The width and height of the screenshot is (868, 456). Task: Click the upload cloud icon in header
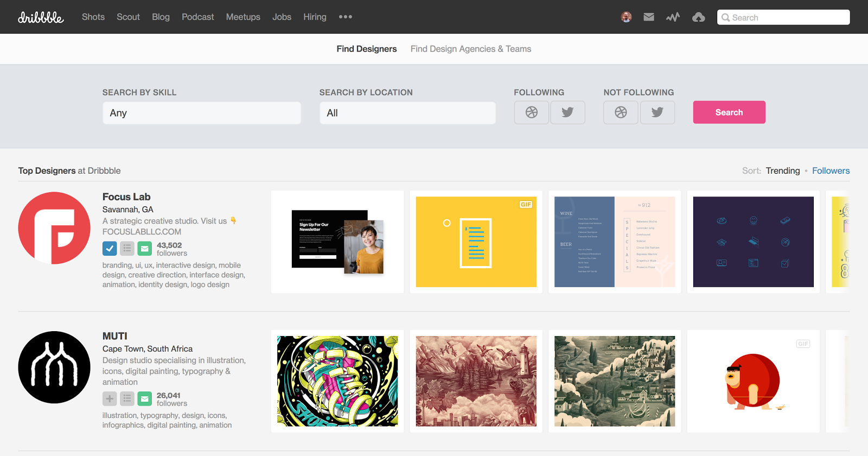click(699, 17)
